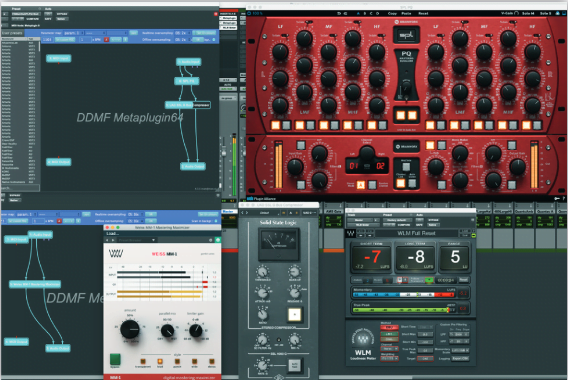Image resolution: width=568 pixels, height=380 pixels.
Task: Select the Weiss MM-1 Mastering Maximizer node
Action: coord(35,284)
